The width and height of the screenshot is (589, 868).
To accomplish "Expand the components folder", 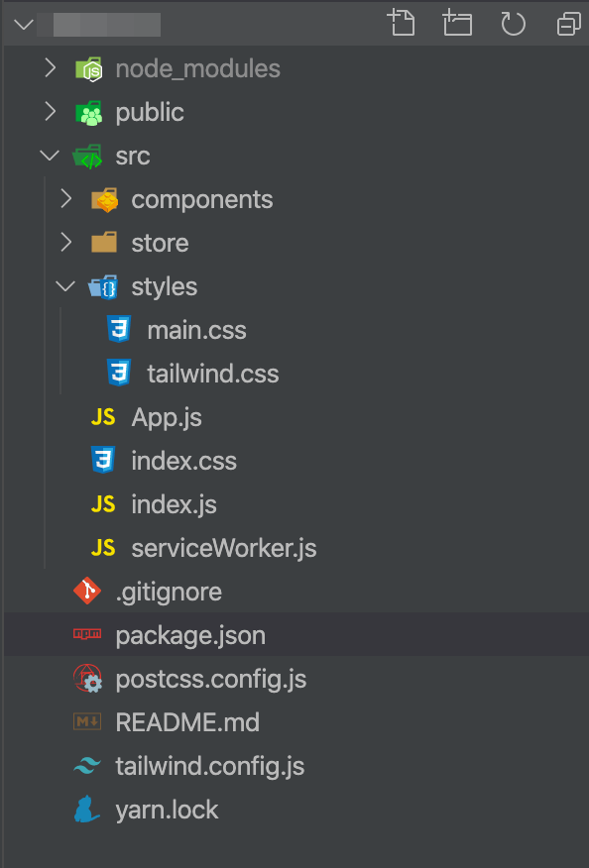I will tap(65, 199).
